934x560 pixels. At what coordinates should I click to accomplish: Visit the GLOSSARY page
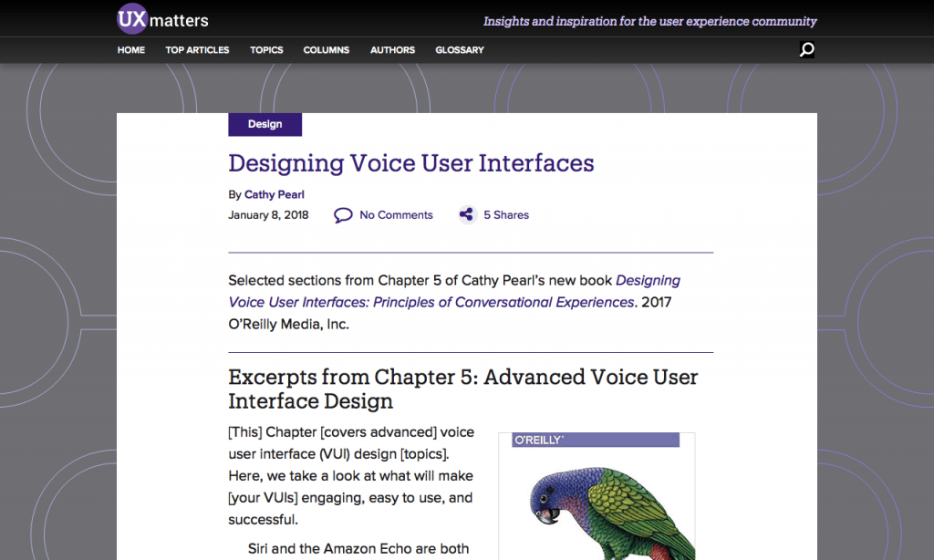click(459, 50)
